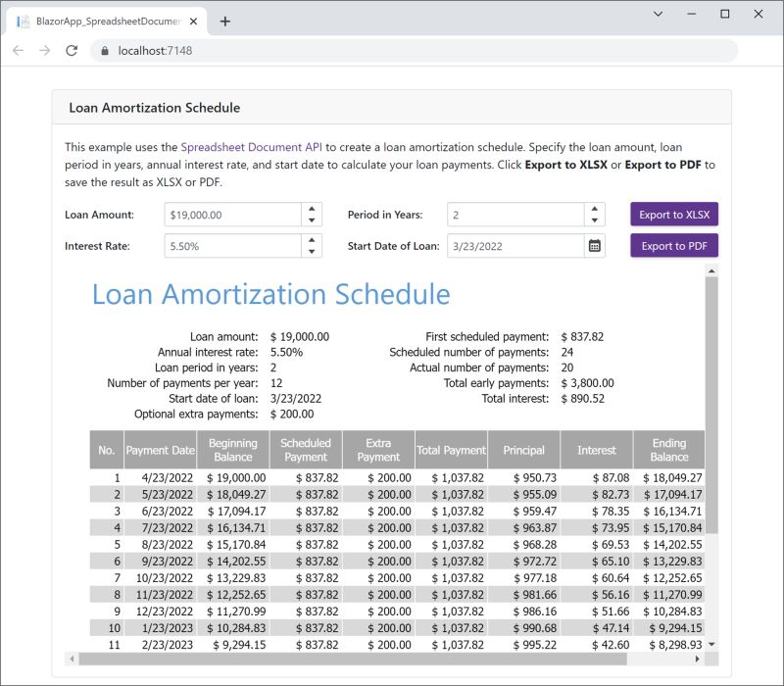Increase Period in Years with the stepper

tap(594, 209)
